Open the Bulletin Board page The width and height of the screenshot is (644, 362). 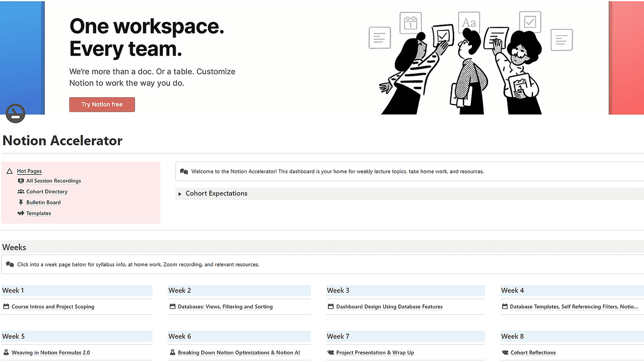(x=44, y=202)
